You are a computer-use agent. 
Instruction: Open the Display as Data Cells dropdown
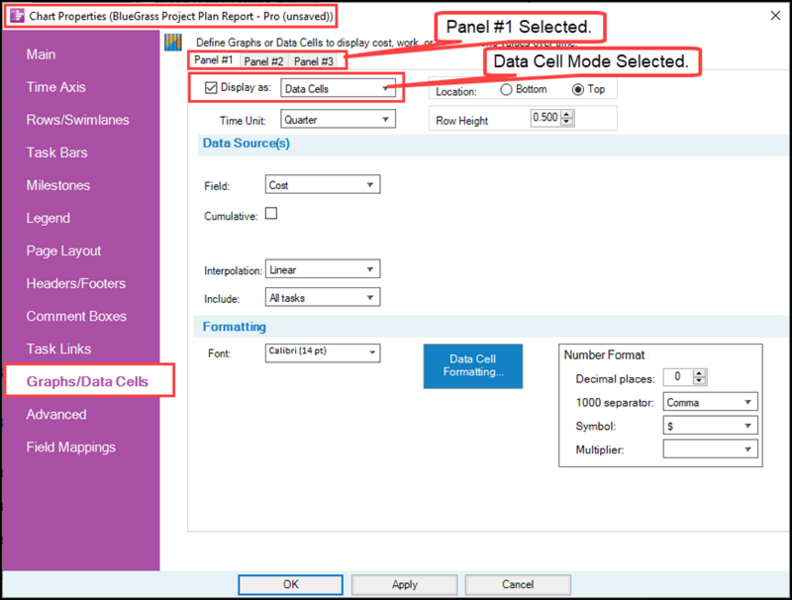(338, 88)
